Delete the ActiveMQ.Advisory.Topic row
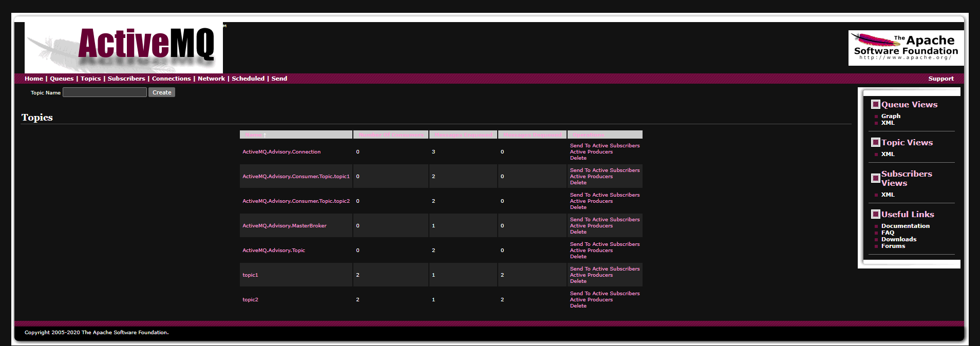980x346 pixels. (578, 257)
